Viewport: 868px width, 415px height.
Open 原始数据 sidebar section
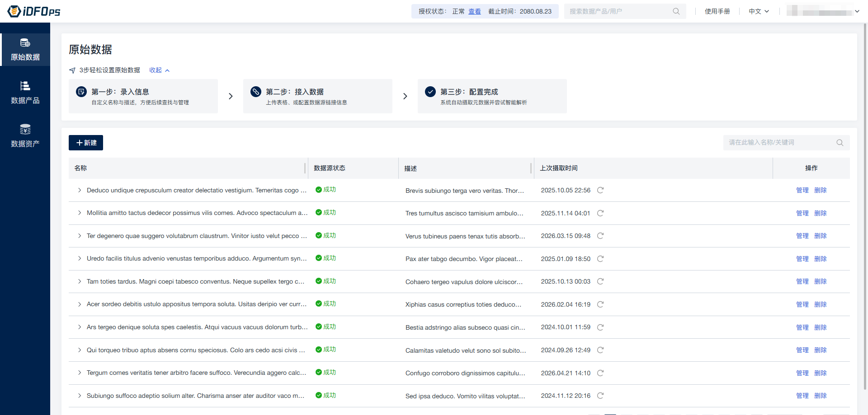click(25, 50)
